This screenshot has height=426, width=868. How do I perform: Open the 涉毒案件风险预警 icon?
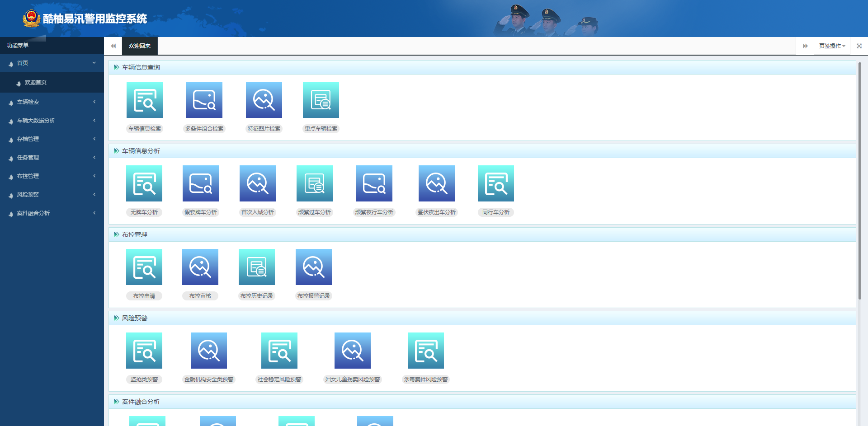tap(426, 351)
